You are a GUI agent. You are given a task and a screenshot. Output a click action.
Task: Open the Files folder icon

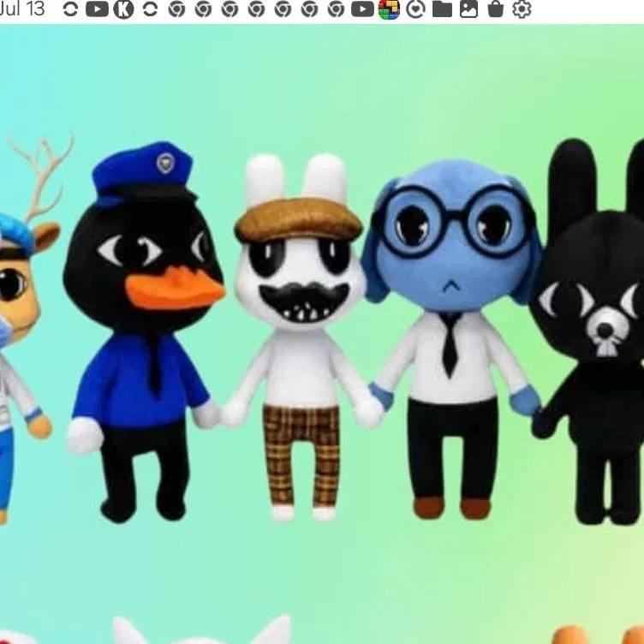443,9
